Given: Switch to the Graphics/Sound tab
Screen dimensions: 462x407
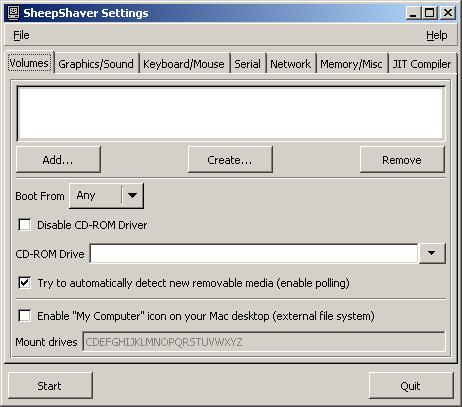Looking at the screenshot, I should (x=96, y=64).
